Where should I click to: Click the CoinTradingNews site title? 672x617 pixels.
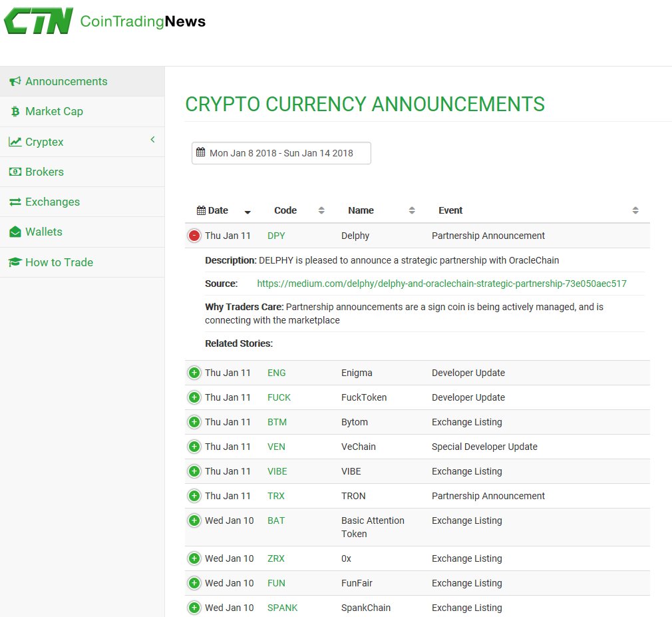[x=143, y=21]
